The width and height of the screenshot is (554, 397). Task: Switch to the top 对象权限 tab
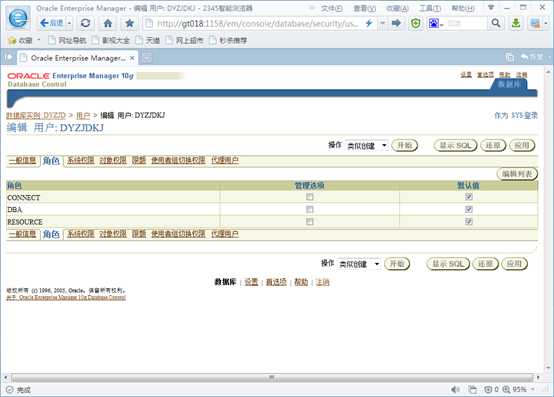point(113,160)
